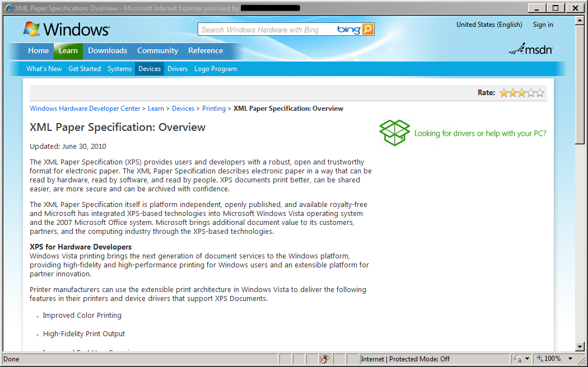Follow the Devices breadcrumb link
This screenshot has height=367, width=588.
(x=183, y=109)
